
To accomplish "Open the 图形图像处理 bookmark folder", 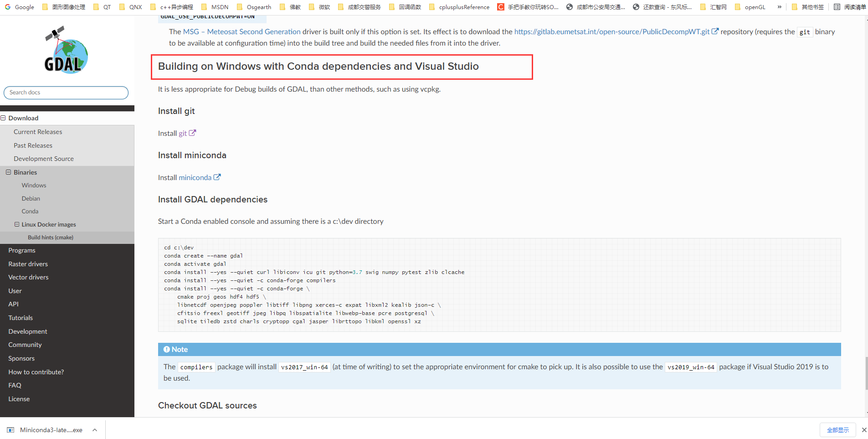I will (x=63, y=7).
